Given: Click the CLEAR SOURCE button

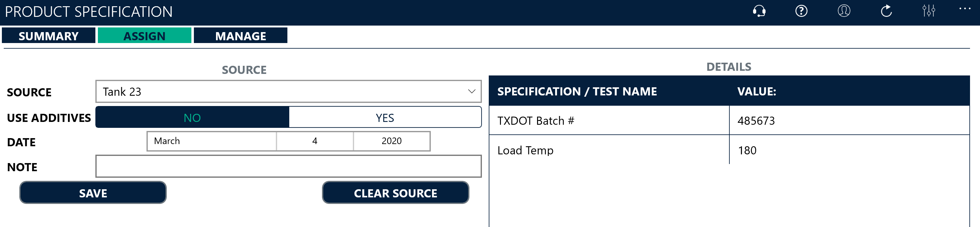Looking at the screenshot, I should click(396, 193).
